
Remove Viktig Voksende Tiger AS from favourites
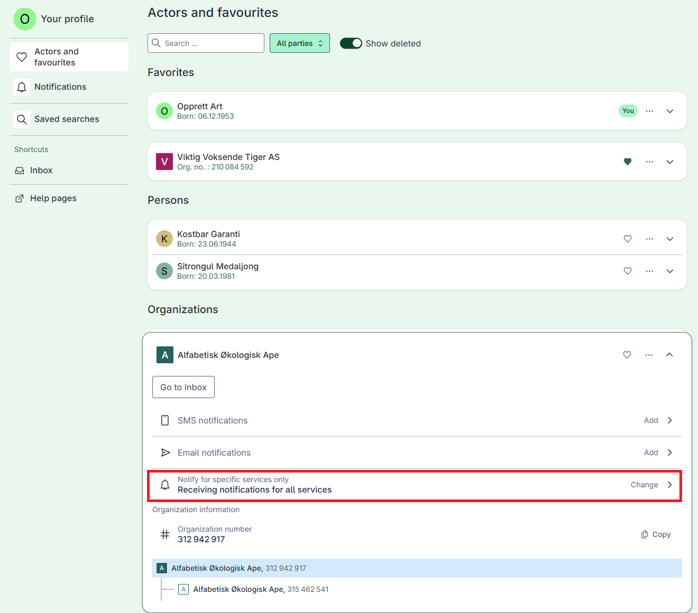(627, 162)
